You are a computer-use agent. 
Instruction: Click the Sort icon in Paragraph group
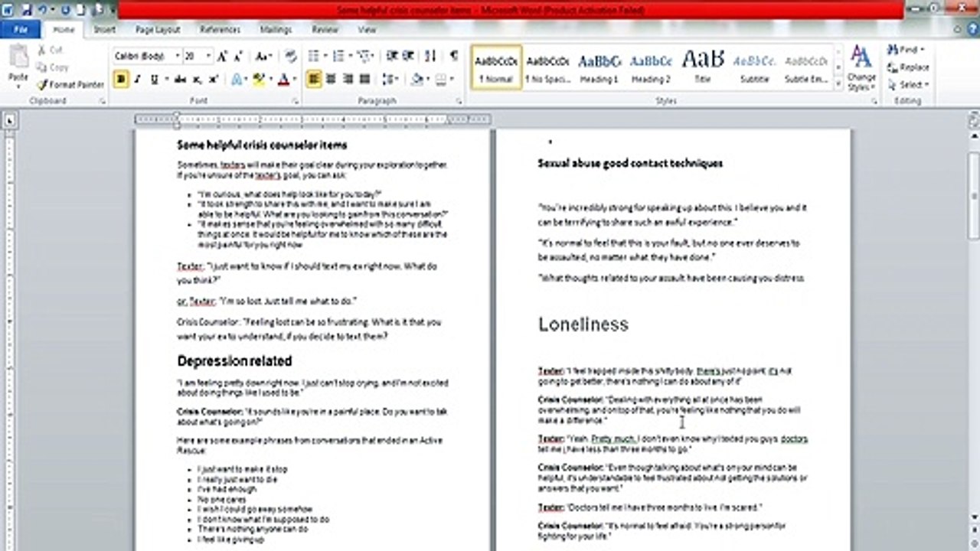tap(431, 57)
